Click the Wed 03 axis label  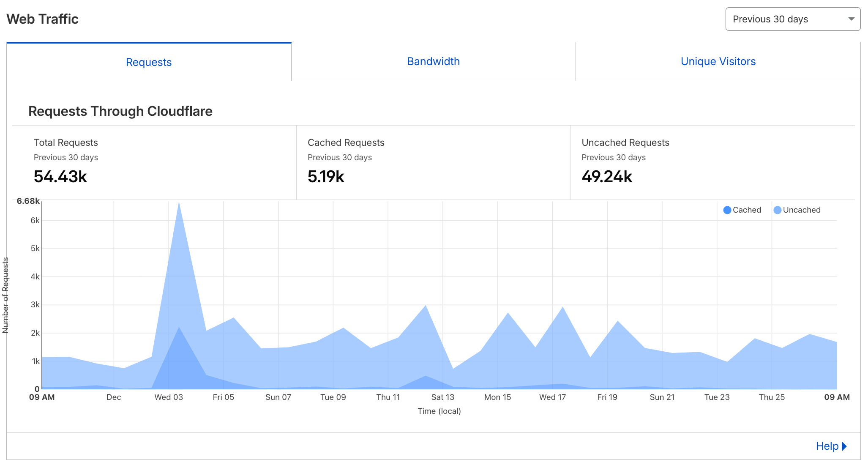tap(169, 397)
